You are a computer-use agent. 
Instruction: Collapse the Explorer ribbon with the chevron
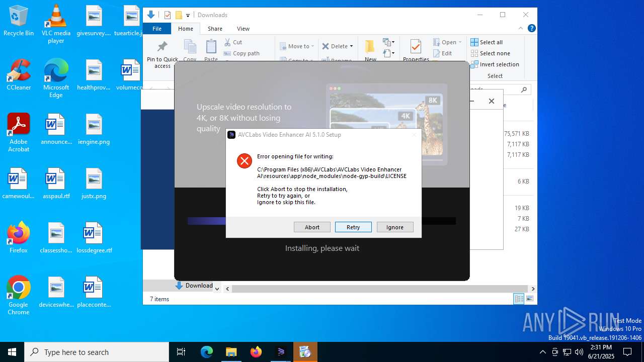[x=521, y=29]
